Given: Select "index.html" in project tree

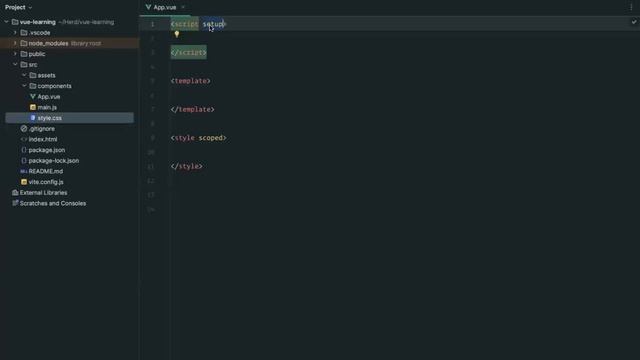Looking at the screenshot, I should coord(43,139).
